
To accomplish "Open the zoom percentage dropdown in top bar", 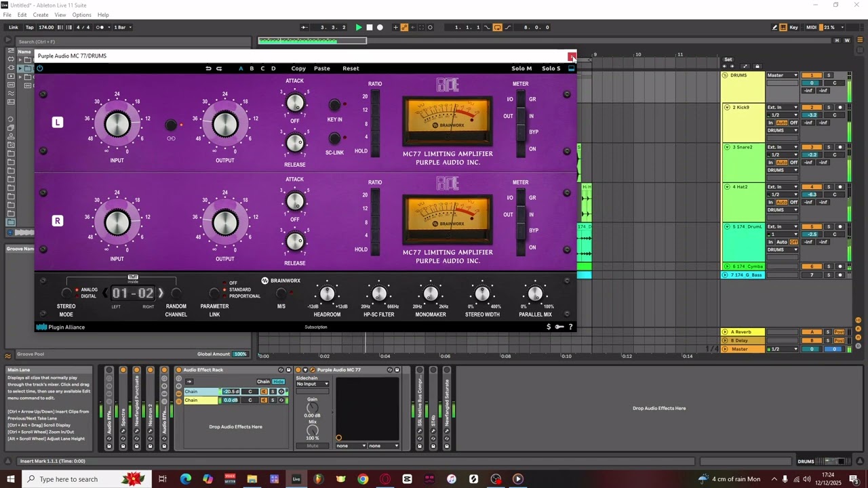I will 832,28.
